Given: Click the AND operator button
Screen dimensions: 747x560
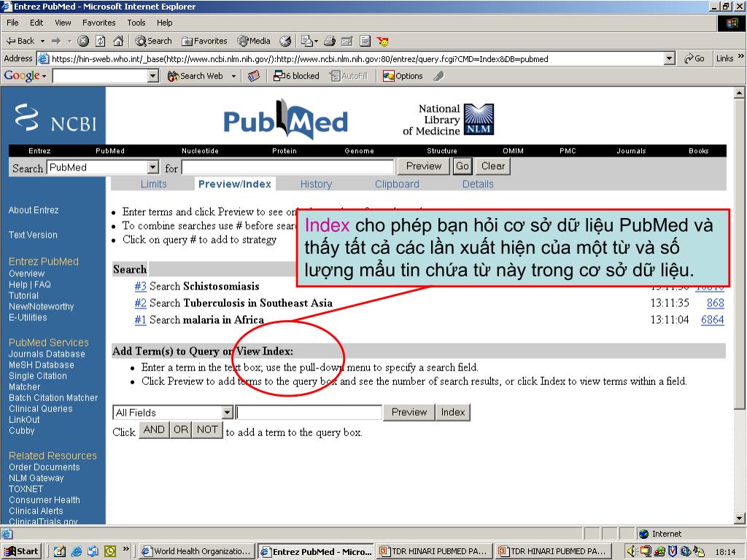Looking at the screenshot, I should pos(154,430).
